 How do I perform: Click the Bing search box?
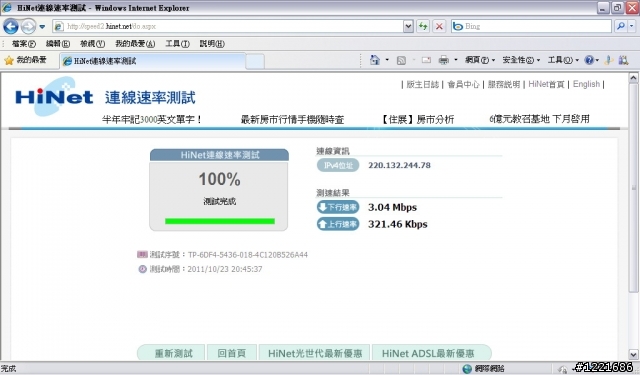531,27
